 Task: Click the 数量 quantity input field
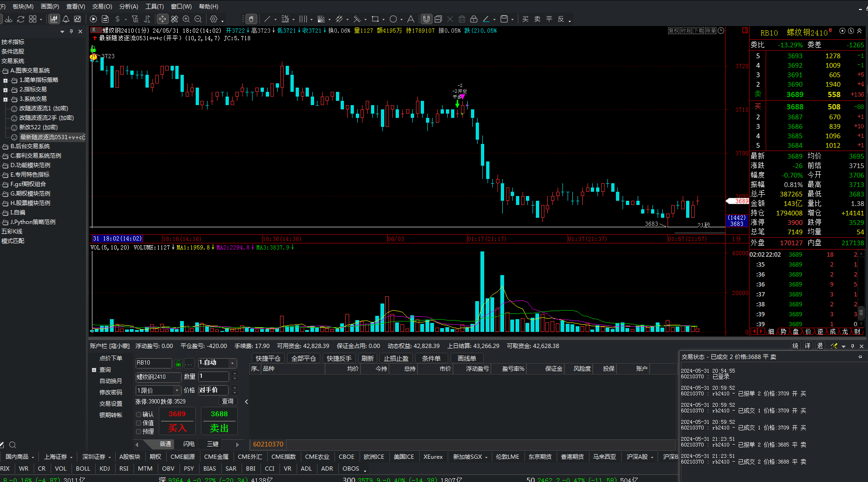(x=214, y=376)
